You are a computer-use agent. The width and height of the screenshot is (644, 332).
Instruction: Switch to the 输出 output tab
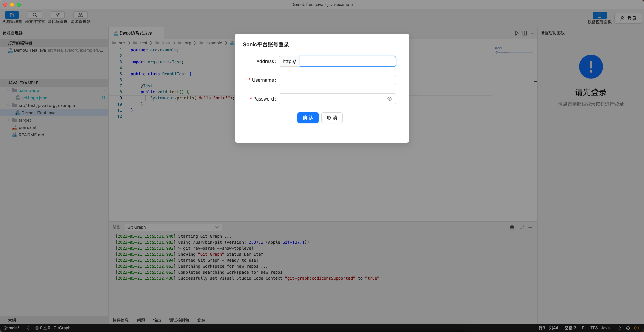157,320
